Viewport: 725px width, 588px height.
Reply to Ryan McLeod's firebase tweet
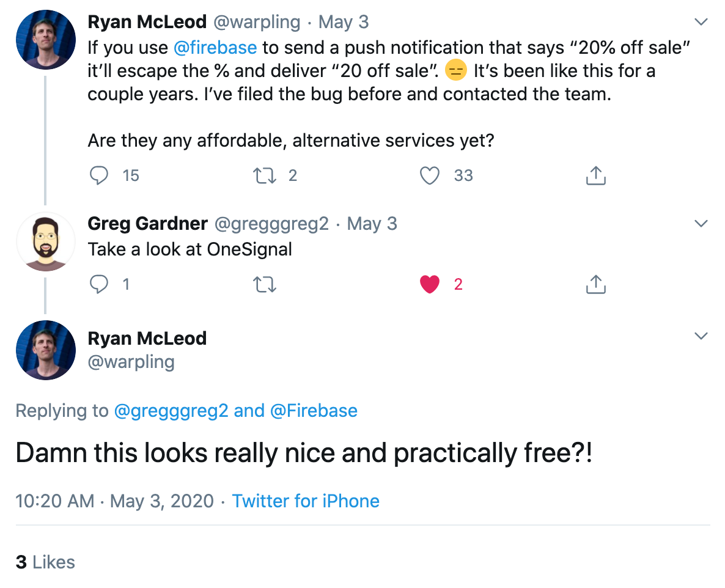(98, 175)
